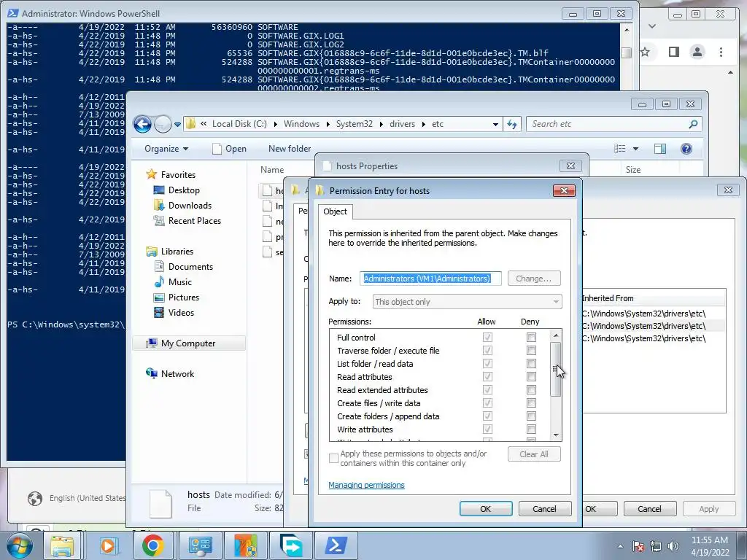
Task: Open Desktop in the navigation pane
Action: [x=184, y=190]
